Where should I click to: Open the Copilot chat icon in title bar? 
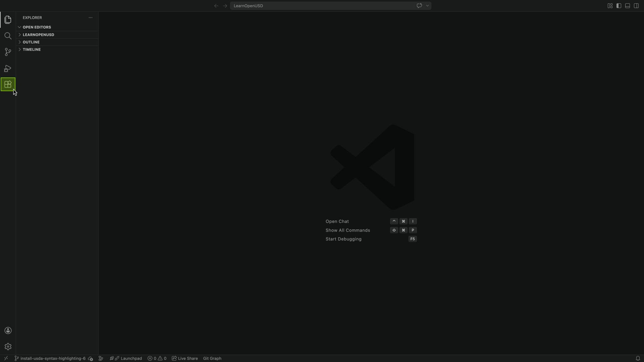click(419, 6)
